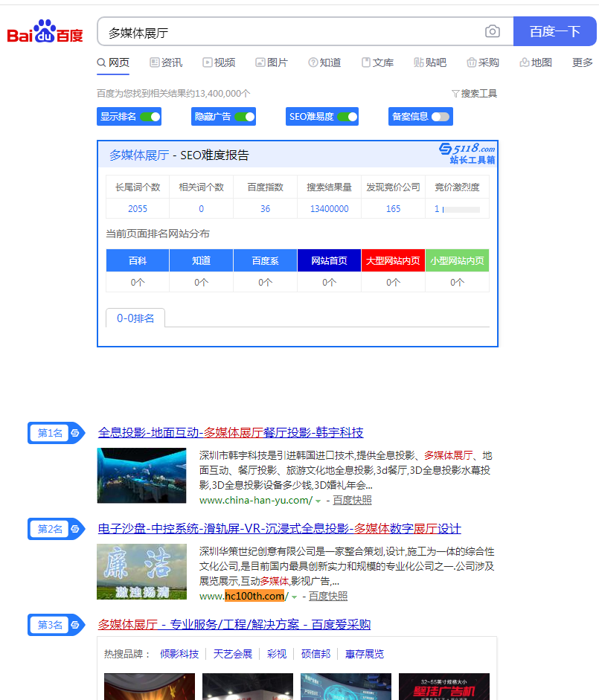Open the 天艺会展 brand link
The width and height of the screenshot is (599, 700).
(233, 654)
